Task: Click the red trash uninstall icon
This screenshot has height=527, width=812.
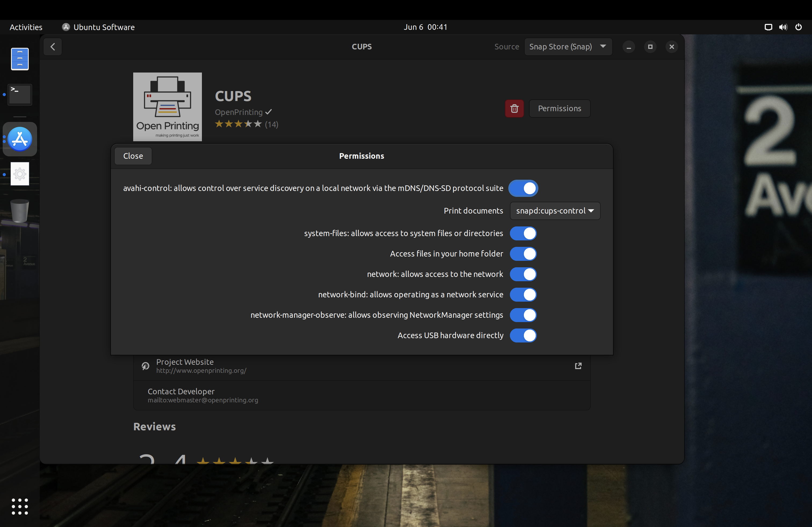Action: click(x=514, y=109)
